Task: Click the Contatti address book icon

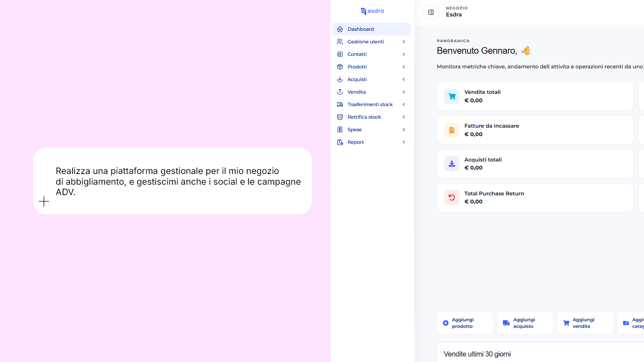Action: 340,54
